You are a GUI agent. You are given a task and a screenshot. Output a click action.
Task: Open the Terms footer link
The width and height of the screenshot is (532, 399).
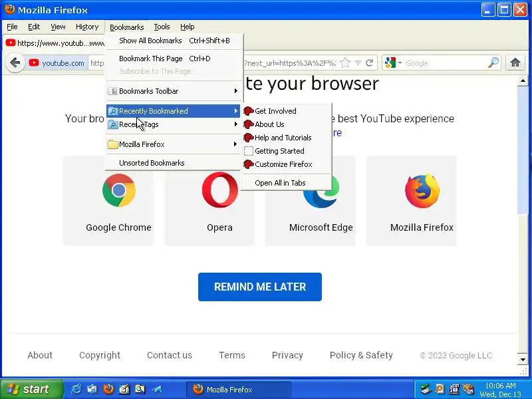point(231,355)
